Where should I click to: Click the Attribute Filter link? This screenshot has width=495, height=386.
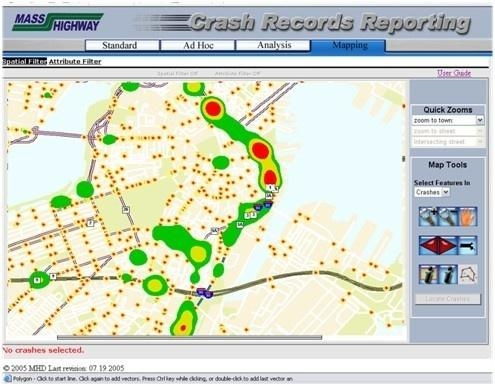click(75, 62)
